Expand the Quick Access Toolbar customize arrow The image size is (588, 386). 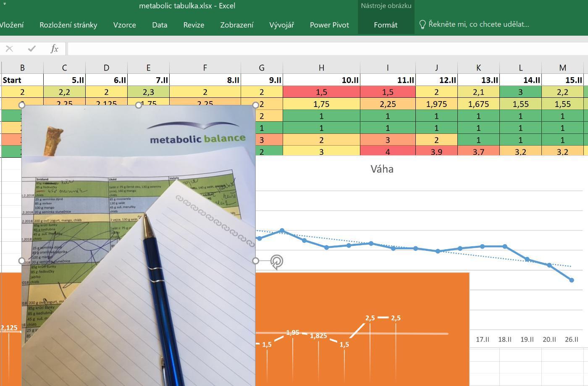pyautogui.click(x=4, y=4)
